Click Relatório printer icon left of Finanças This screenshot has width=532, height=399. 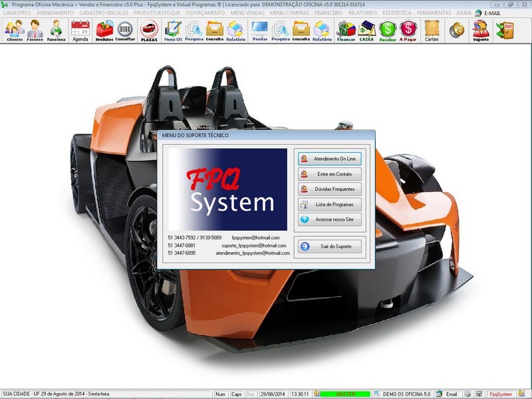(x=322, y=31)
